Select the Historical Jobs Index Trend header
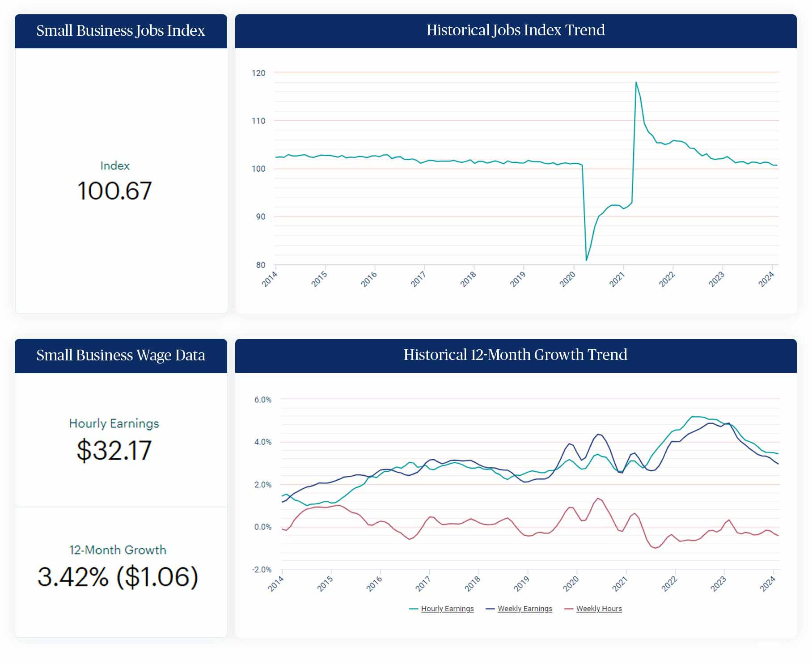 point(515,30)
